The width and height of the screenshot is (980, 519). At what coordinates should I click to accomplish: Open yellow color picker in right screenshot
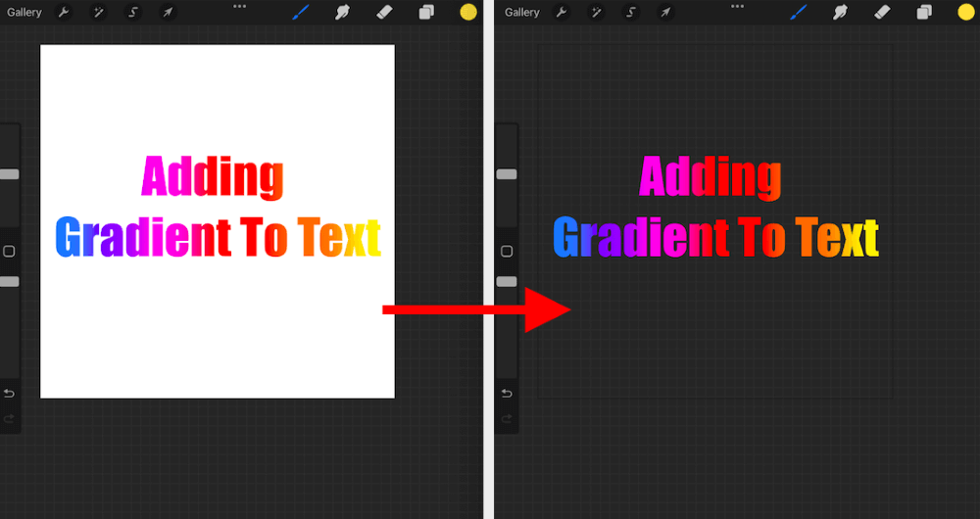pyautogui.click(x=965, y=12)
